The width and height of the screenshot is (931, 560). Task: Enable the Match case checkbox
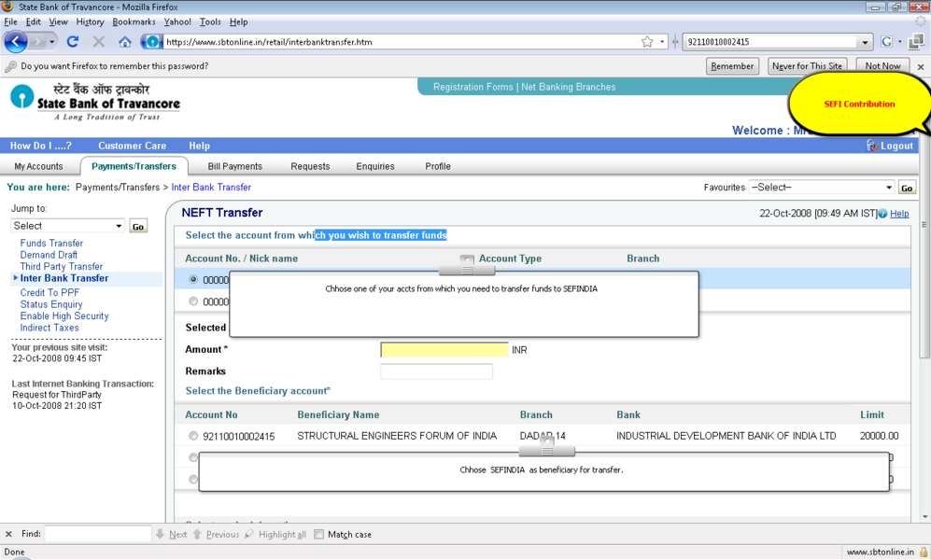pos(318,535)
